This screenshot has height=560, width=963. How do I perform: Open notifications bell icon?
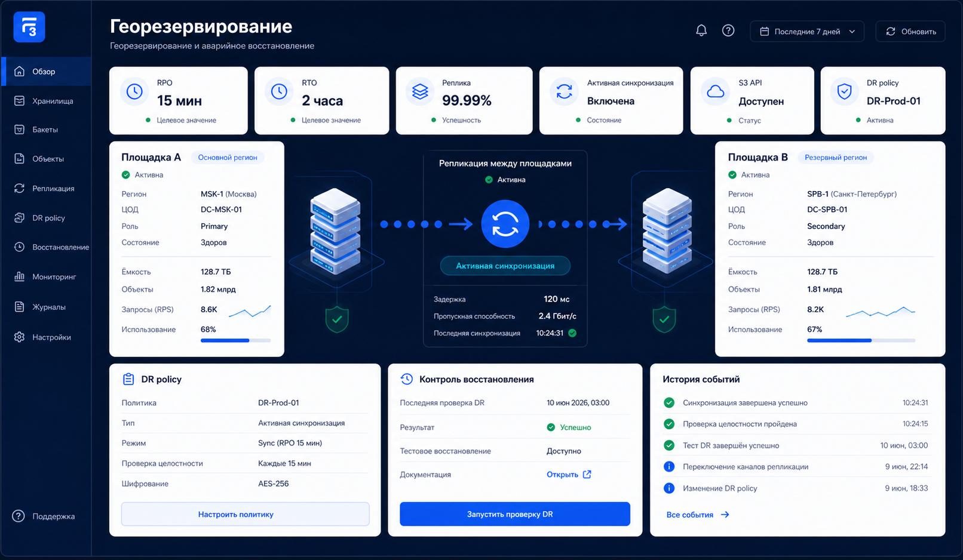point(701,30)
